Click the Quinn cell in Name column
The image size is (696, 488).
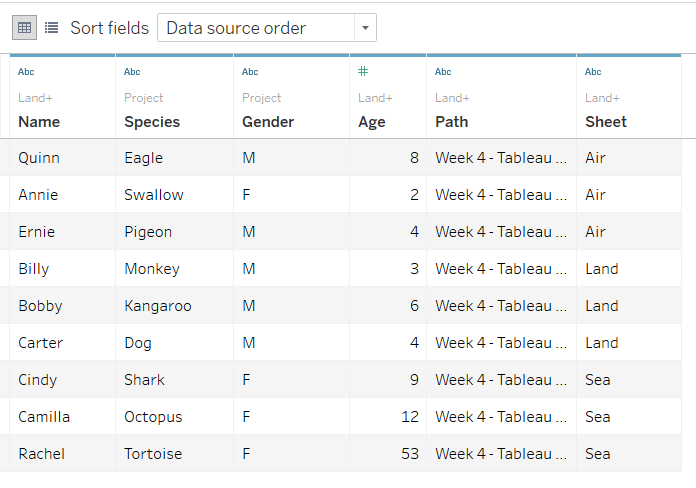[x=39, y=158]
